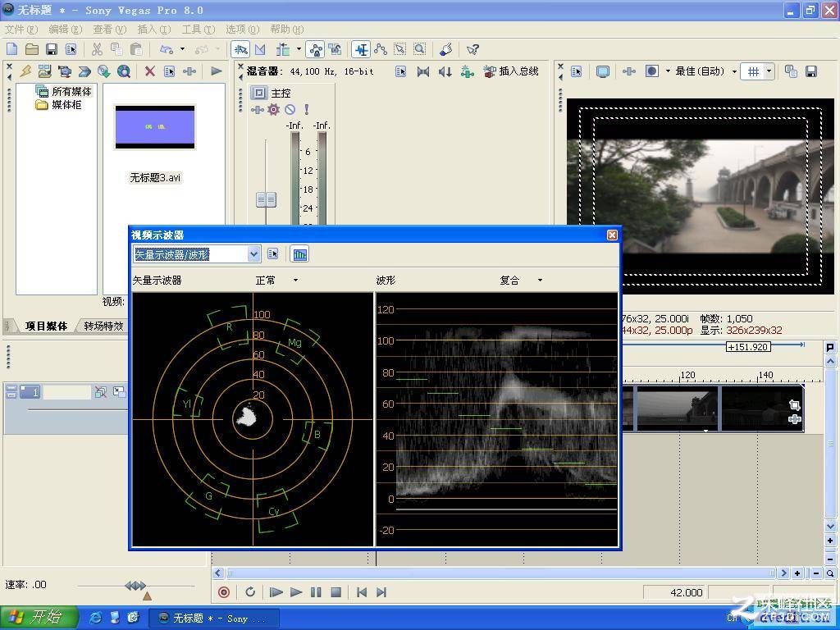This screenshot has height=630, width=840.
Task: Select the Selection edit tool
Action: pyautogui.click(x=400, y=50)
